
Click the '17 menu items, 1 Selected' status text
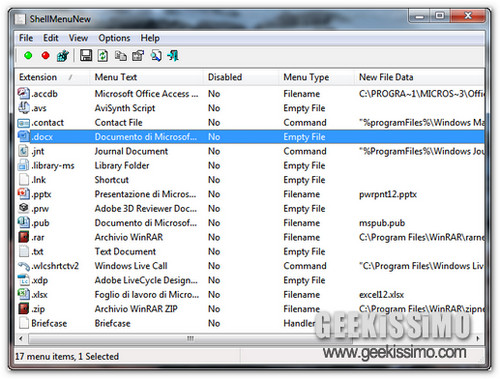click(x=67, y=356)
